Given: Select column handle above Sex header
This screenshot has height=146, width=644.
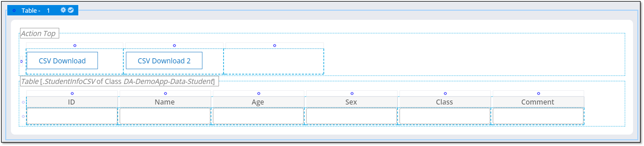Looking at the screenshot, I should (352, 93).
